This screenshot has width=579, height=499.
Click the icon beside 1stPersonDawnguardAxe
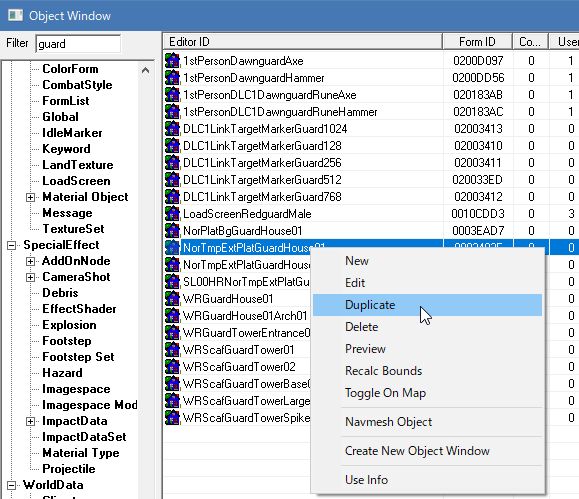[x=172, y=61]
